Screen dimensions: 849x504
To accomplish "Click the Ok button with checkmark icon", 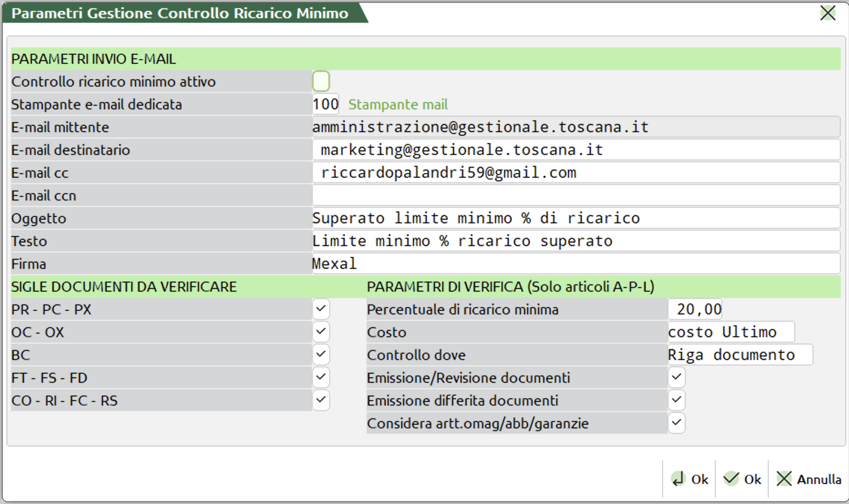I will [742, 479].
